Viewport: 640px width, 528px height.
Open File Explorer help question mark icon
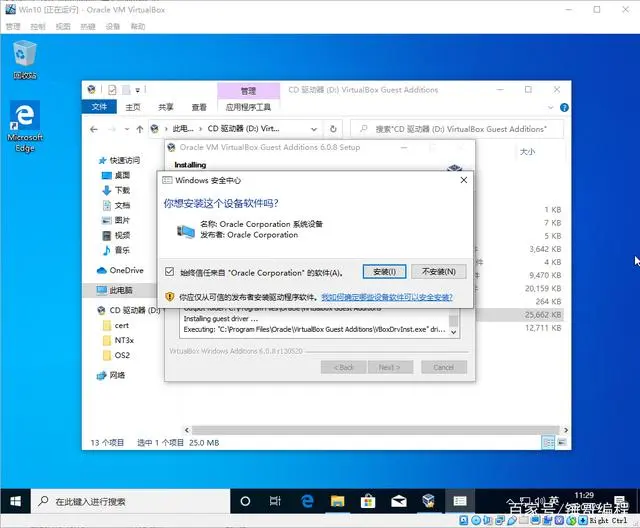click(564, 108)
